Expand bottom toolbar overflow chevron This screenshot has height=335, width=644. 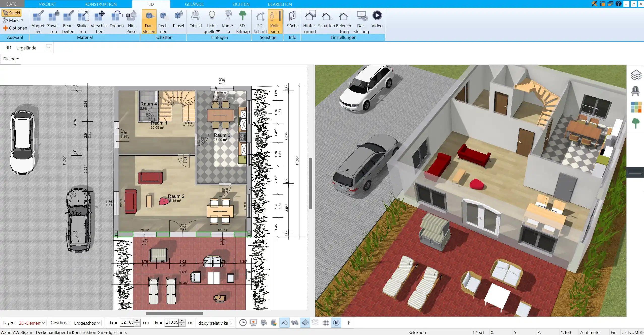pyautogui.click(x=349, y=323)
